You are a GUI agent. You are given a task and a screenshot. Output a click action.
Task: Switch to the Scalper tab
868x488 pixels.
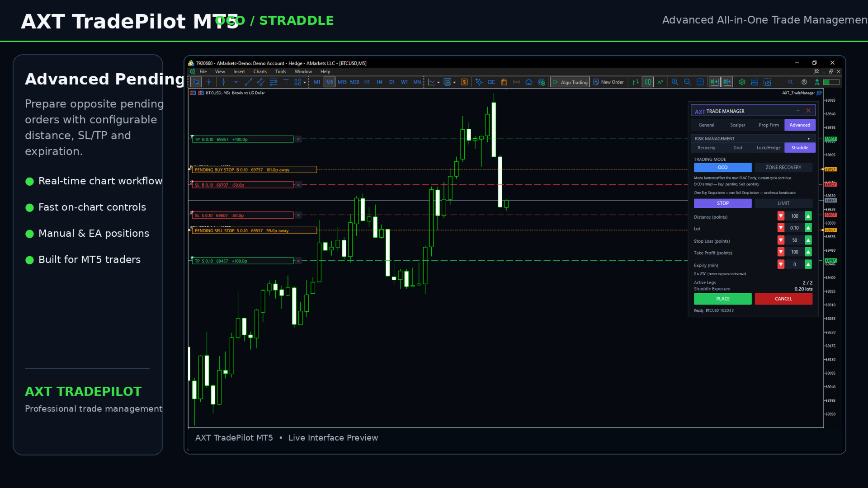pyautogui.click(x=738, y=125)
